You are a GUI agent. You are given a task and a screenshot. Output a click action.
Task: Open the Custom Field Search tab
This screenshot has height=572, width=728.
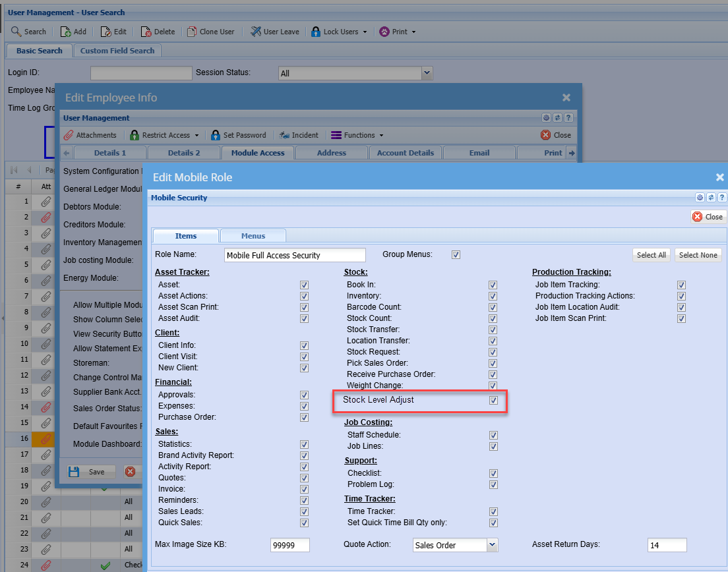(117, 51)
